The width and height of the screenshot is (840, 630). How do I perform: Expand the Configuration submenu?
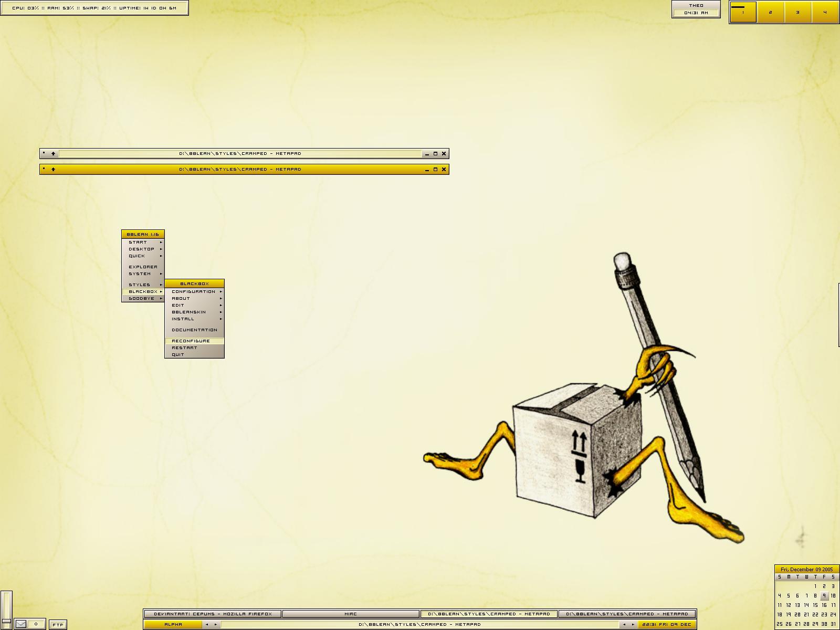[194, 292]
